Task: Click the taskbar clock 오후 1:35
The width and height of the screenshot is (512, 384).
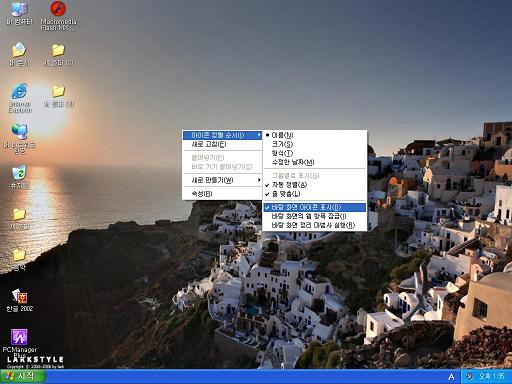Action: pos(492,376)
